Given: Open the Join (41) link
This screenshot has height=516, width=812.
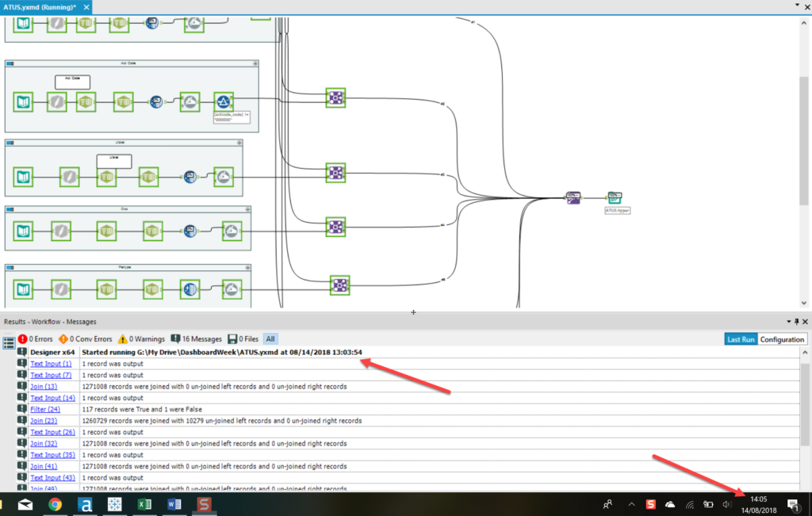Looking at the screenshot, I should tap(44, 466).
